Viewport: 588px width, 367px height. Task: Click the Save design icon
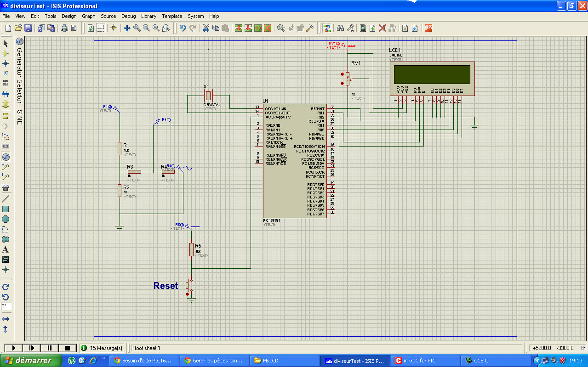click(x=28, y=28)
